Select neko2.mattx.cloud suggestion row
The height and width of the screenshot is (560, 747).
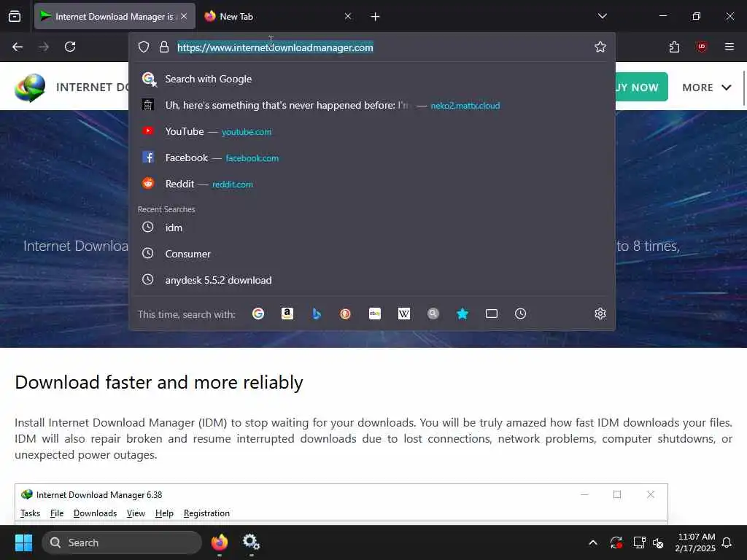371,105
